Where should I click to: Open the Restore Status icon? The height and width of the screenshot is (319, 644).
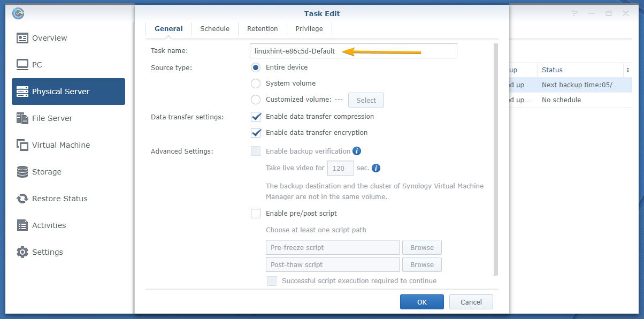(22, 199)
